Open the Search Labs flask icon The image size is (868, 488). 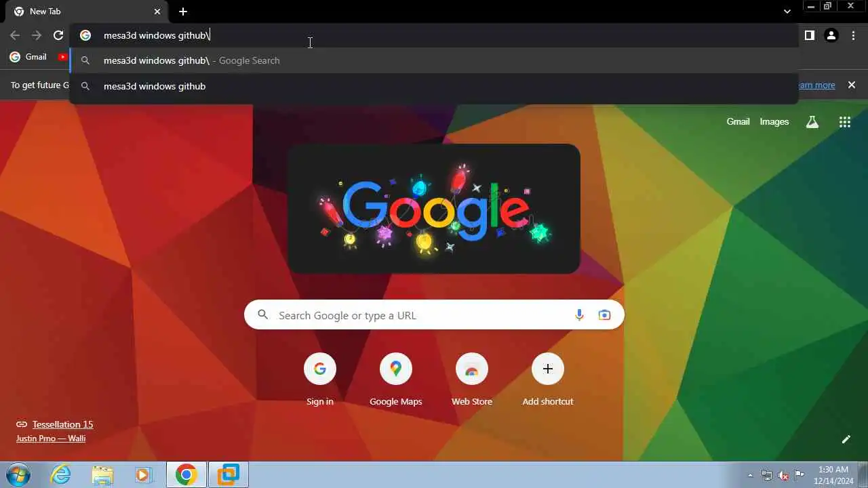pos(812,122)
